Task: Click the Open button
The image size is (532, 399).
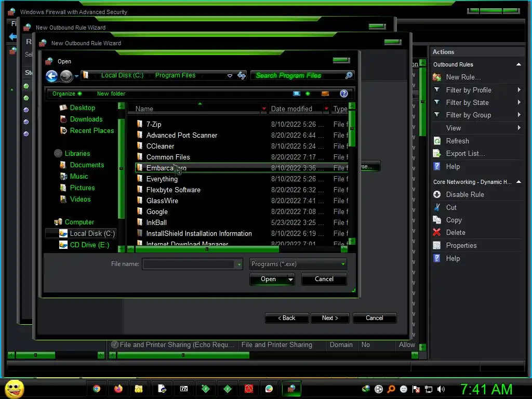Action: point(268,279)
